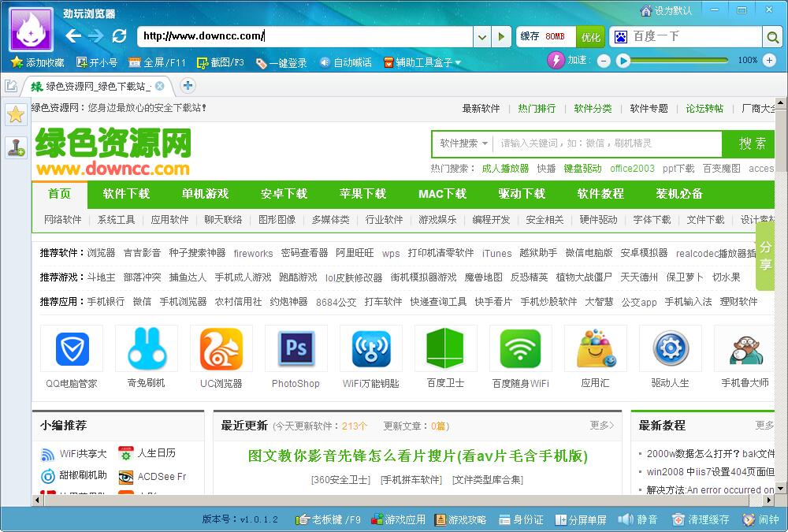Screen dimensions: 788x532
Task: Click the QQ电脑管家 shield icon
Action: 71,348
